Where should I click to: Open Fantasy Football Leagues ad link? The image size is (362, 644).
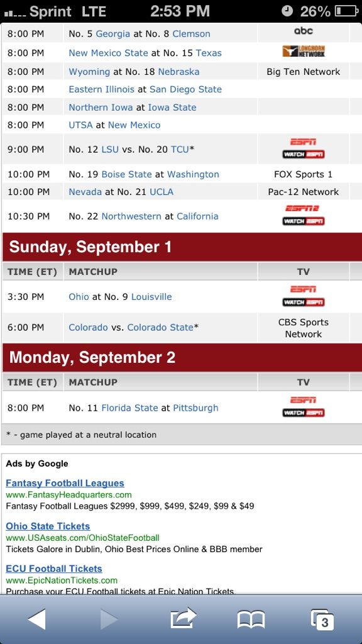65,483
